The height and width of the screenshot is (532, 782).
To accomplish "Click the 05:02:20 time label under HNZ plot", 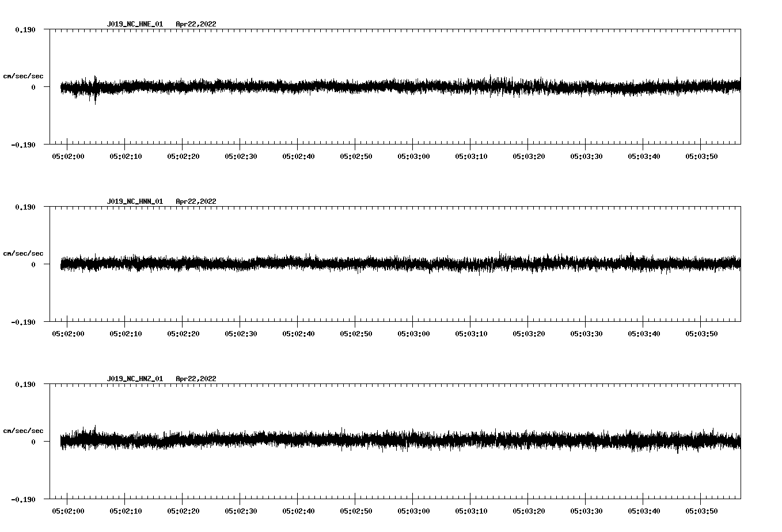I will 183,511.
